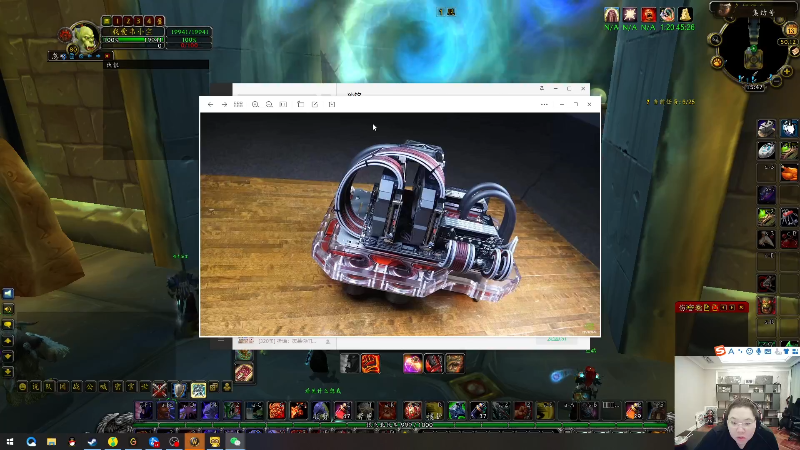800x450 pixels.
Task: Open minimap tracking paw menu
Action: point(717,62)
